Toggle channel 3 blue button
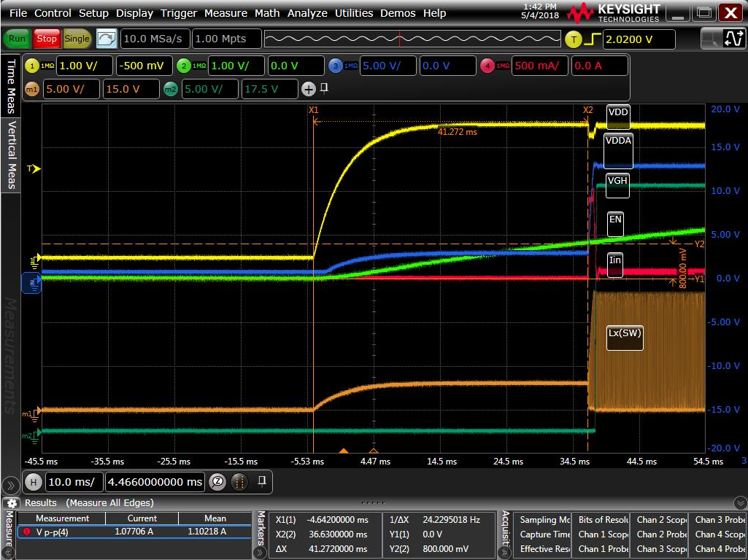This screenshot has height=560, width=748. click(x=336, y=66)
